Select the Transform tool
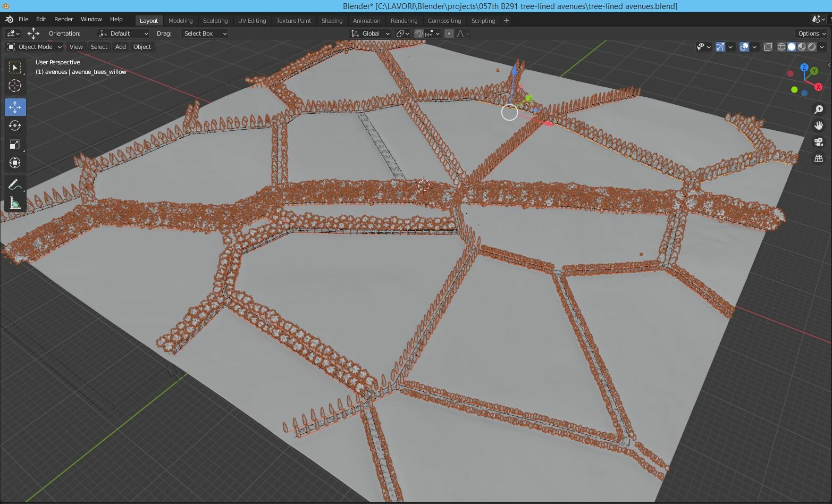 [x=15, y=163]
